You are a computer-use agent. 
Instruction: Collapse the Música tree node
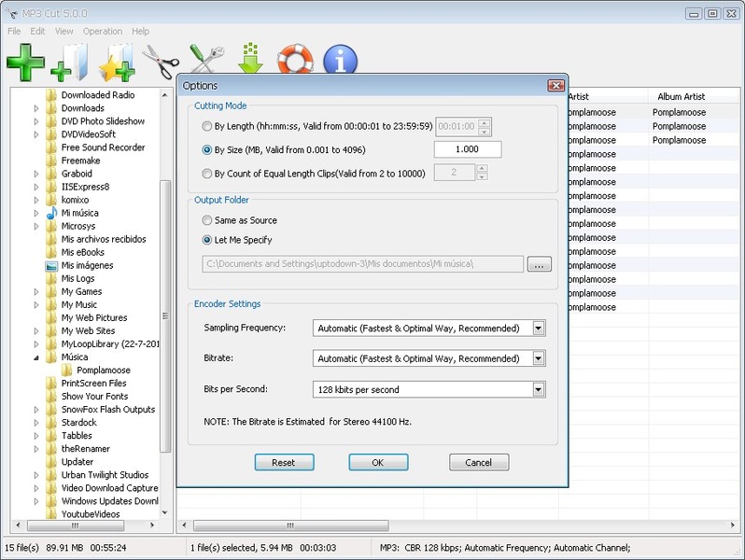tap(36, 357)
